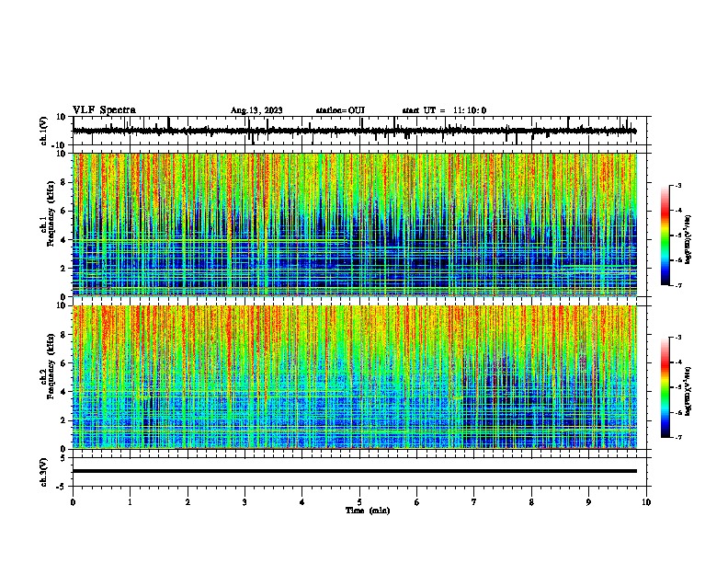Image resolution: width=728 pixels, height=563 pixels.
Task: Click the ch.2 spectrogram colorbar
Action: click(665, 387)
